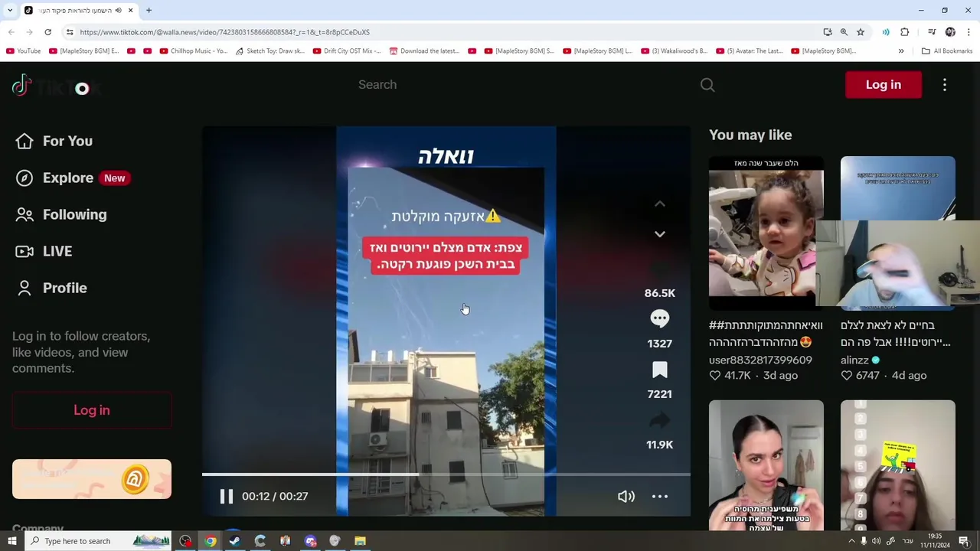
Task: Click the red Log in button in header
Action: tap(884, 84)
